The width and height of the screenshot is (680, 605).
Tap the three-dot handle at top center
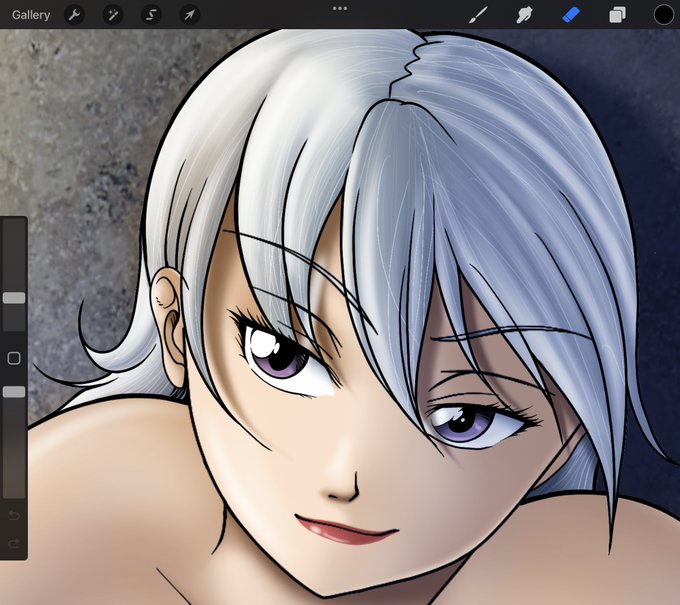point(340,8)
